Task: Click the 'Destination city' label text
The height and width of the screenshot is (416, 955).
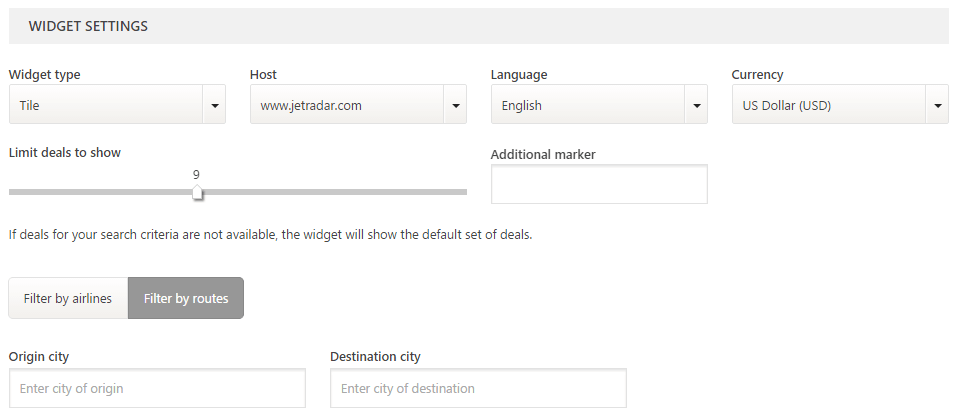Action: point(375,357)
